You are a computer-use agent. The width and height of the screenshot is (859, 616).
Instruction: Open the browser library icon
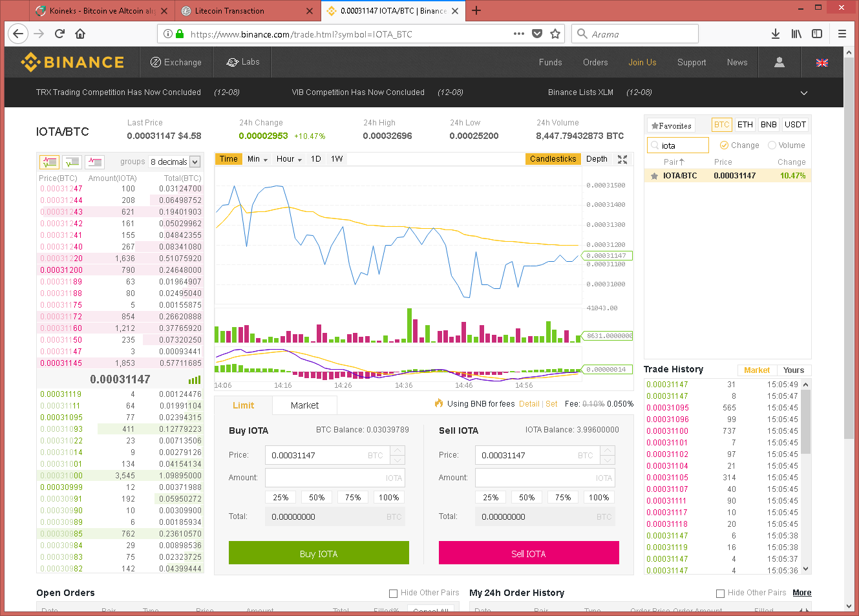(796, 34)
